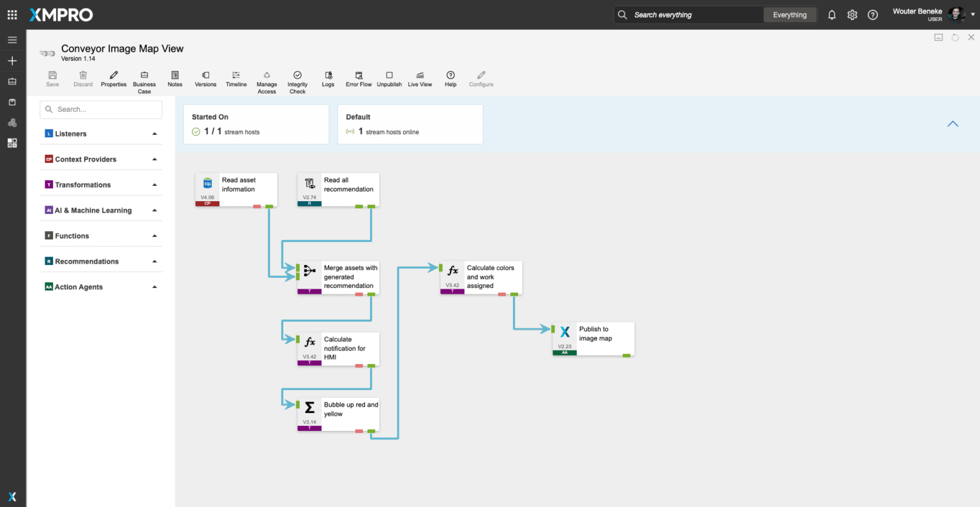
Task: Open the notifications bell icon
Action: tap(831, 15)
